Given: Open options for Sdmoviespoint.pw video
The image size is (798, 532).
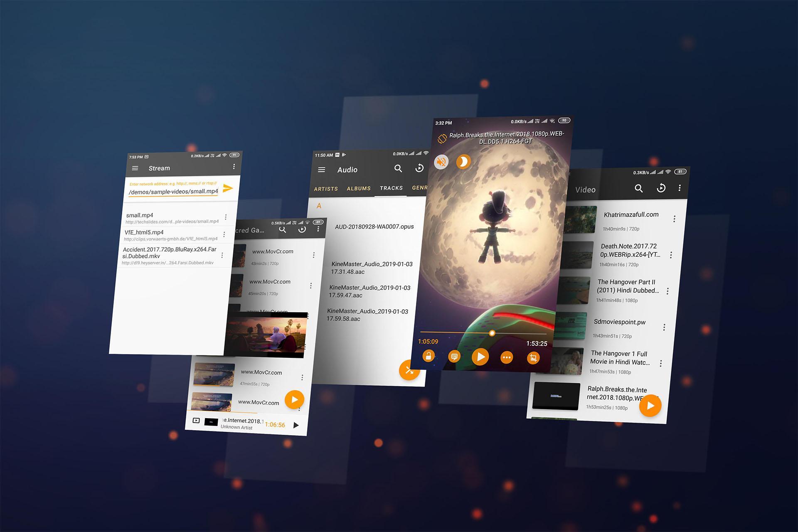Looking at the screenshot, I should [x=664, y=327].
